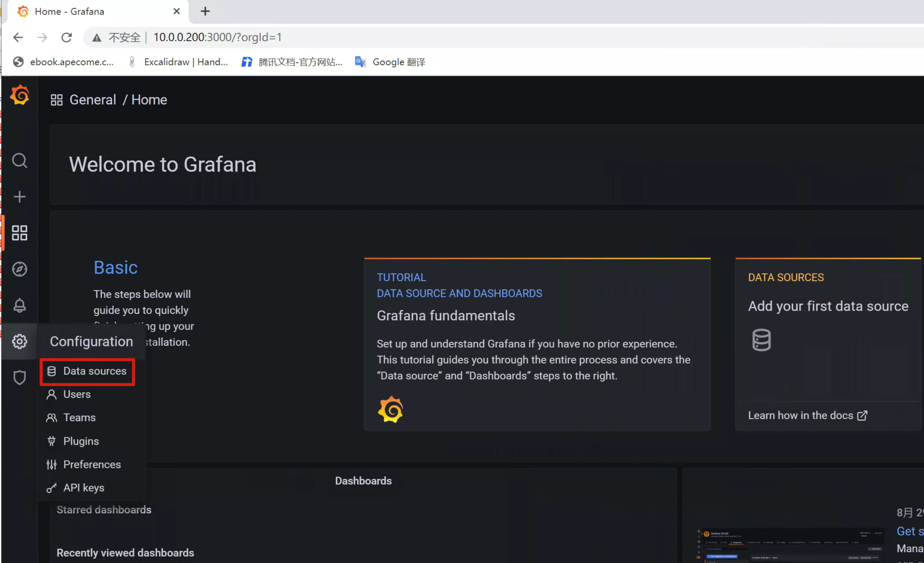Select Data sources in Configuration menu
Screen dimensions: 924x563
tap(94, 371)
